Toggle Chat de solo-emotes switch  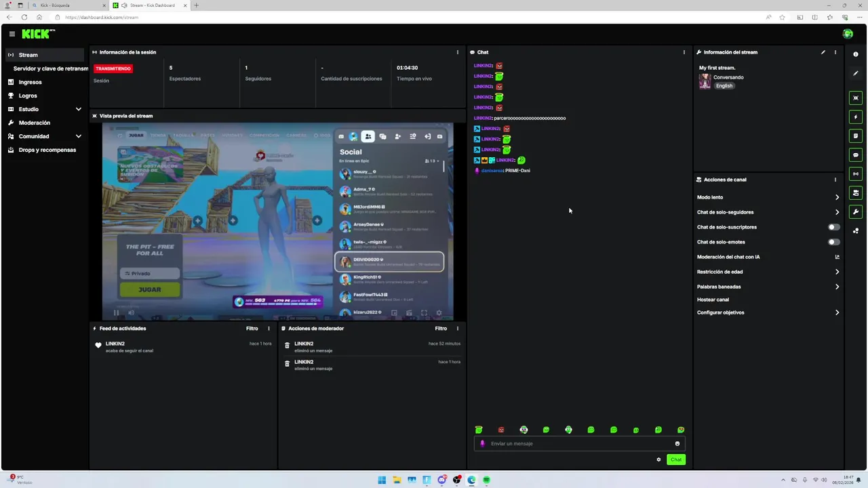point(834,242)
